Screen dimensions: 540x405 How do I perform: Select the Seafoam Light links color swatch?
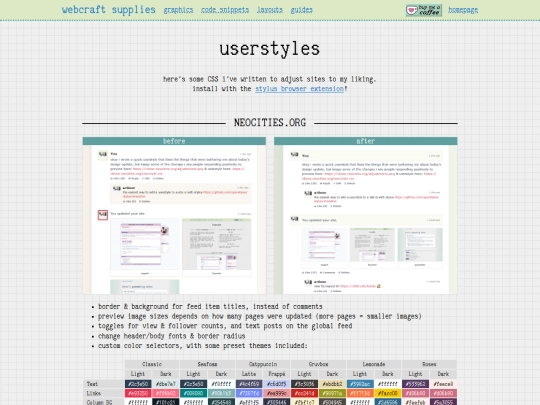(194, 393)
